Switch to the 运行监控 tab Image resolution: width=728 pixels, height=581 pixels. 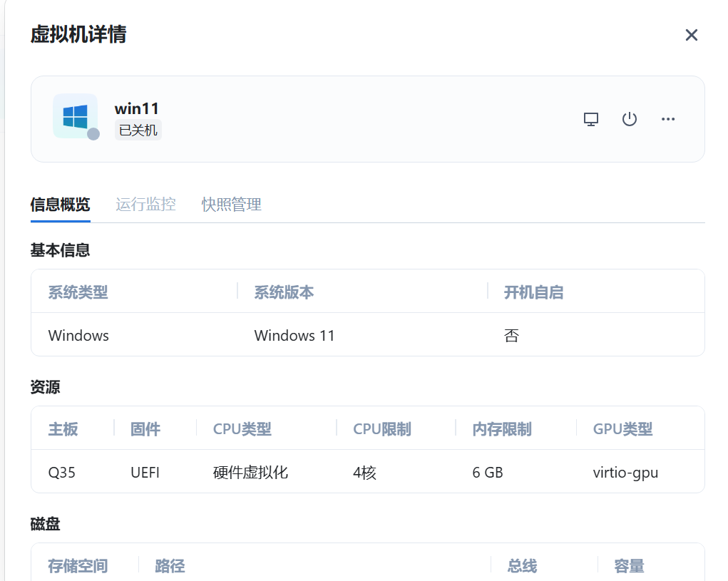click(x=145, y=204)
